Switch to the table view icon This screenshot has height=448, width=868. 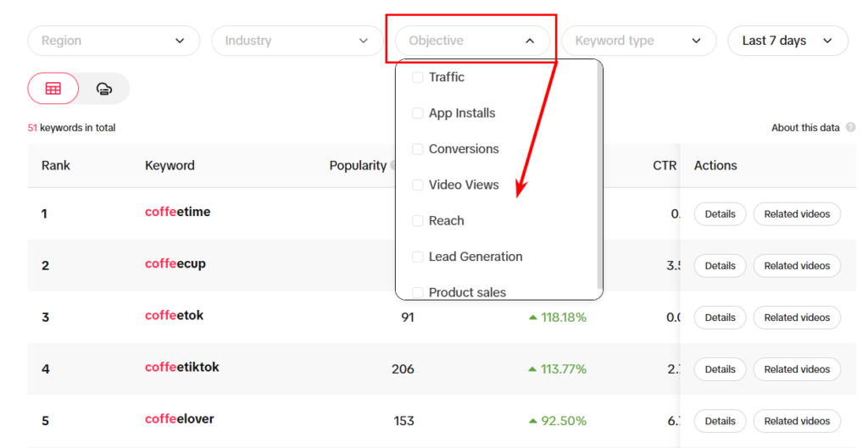(x=53, y=88)
